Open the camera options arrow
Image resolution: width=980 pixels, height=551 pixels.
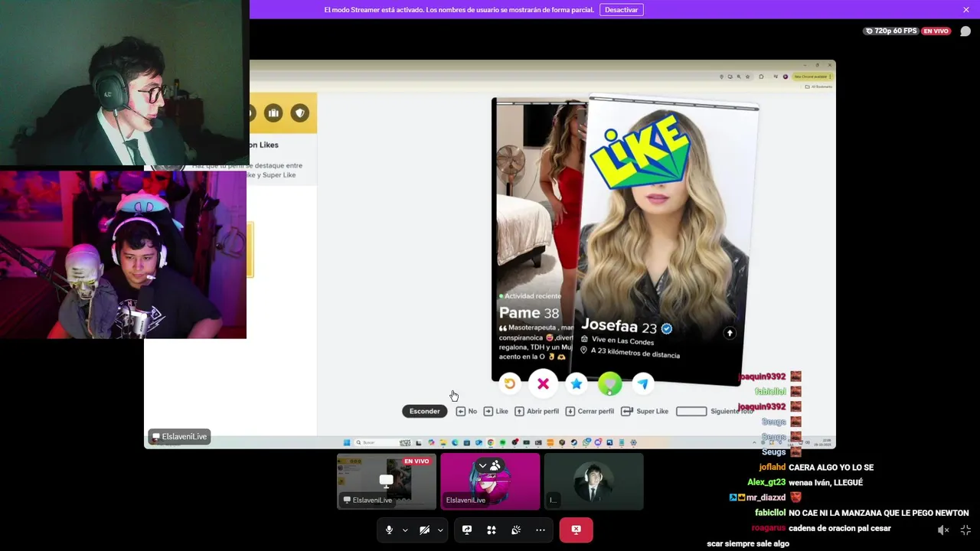coord(440,530)
